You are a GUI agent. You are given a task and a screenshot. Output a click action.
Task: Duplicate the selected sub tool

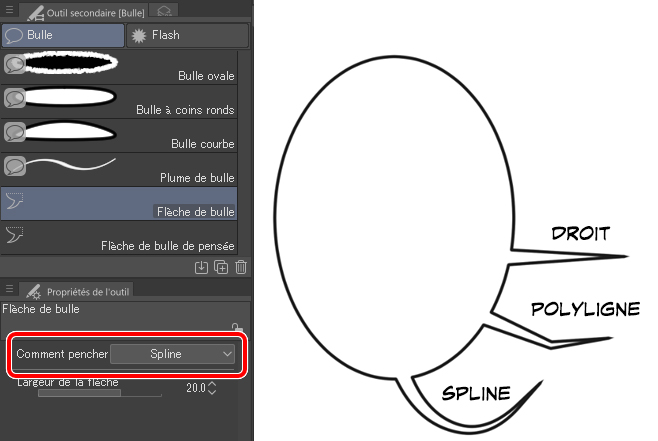click(x=221, y=267)
